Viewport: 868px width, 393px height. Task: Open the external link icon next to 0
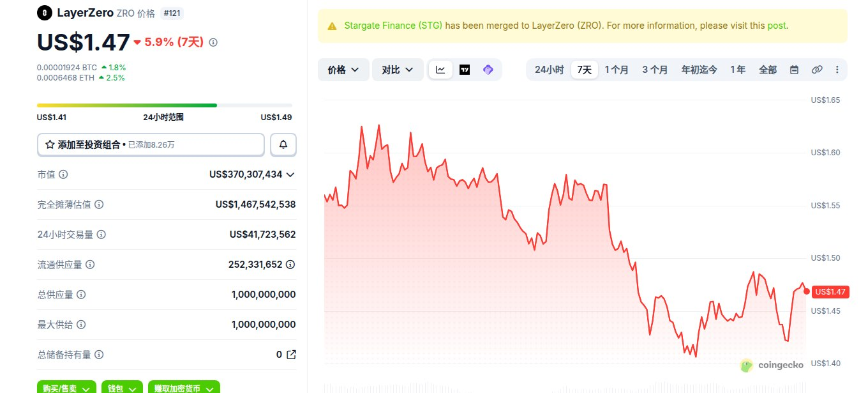point(291,354)
